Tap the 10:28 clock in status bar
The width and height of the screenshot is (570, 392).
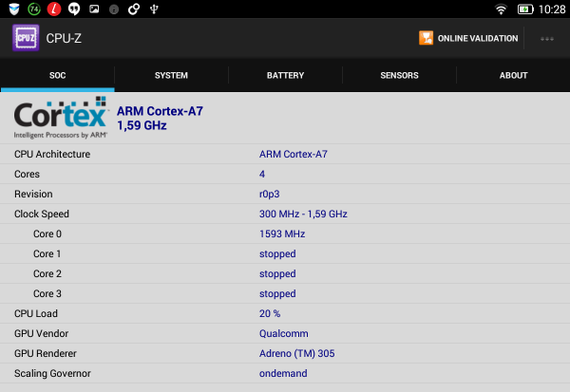pos(552,9)
